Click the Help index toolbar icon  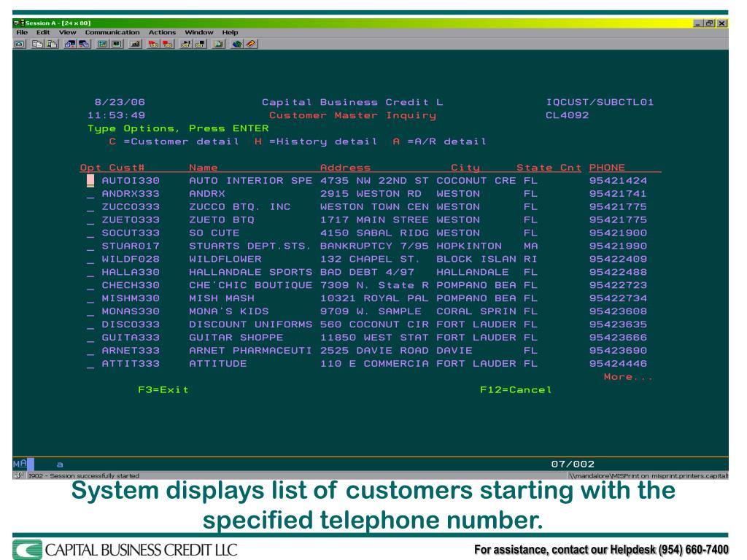(251, 44)
